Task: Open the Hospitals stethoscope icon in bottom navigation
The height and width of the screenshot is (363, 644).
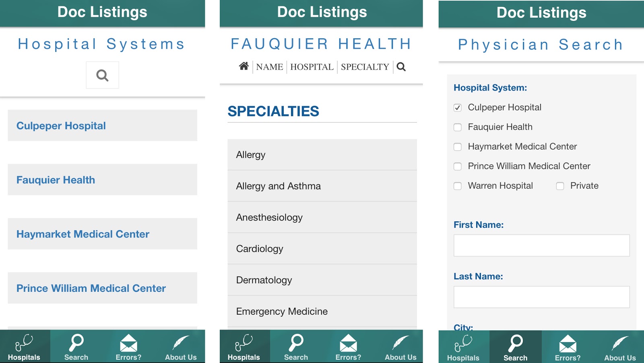Action: [24, 345]
